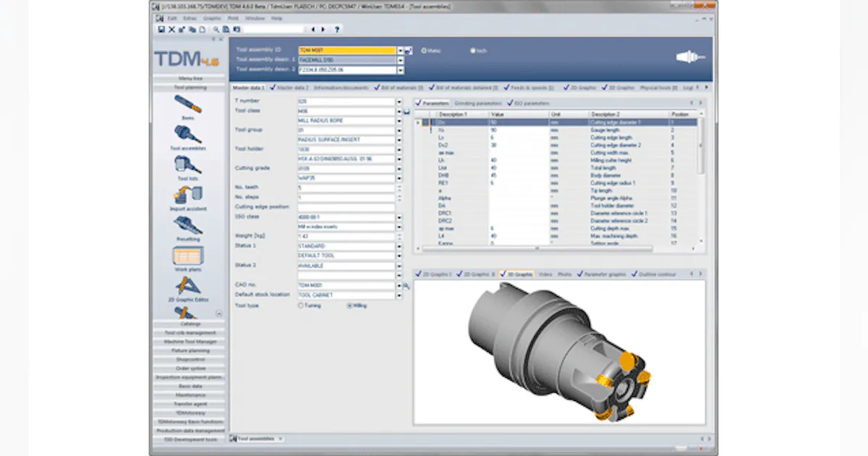Open the TOOL CABINET stock location dropdown

tap(399, 295)
